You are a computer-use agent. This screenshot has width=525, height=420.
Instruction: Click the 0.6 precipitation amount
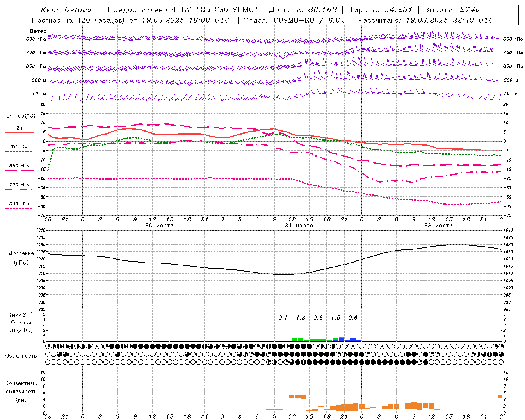(353, 317)
